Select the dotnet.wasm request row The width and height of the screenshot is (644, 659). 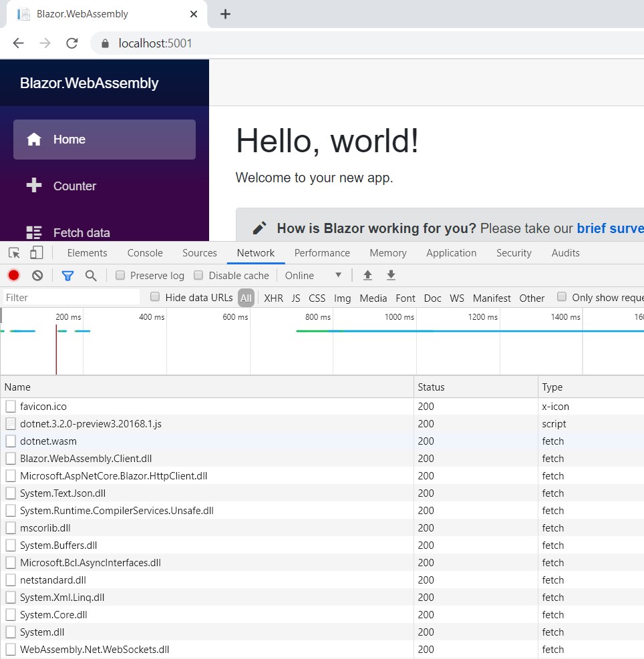pyautogui.click(x=322, y=441)
